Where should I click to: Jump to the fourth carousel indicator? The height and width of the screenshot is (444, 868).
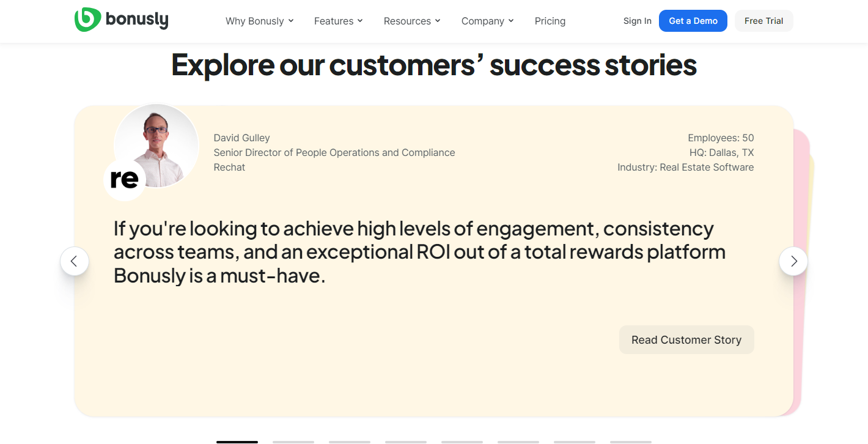(406, 442)
